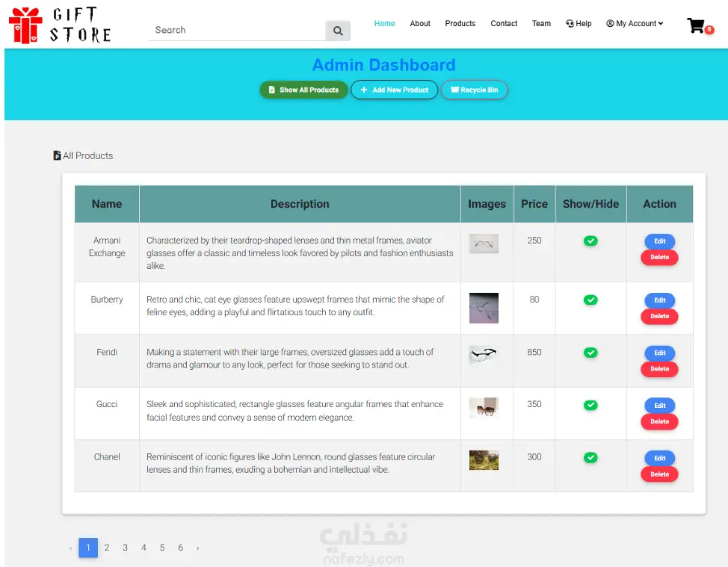
Task: Click the price value 350
Action: pyautogui.click(x=534, y=404)
